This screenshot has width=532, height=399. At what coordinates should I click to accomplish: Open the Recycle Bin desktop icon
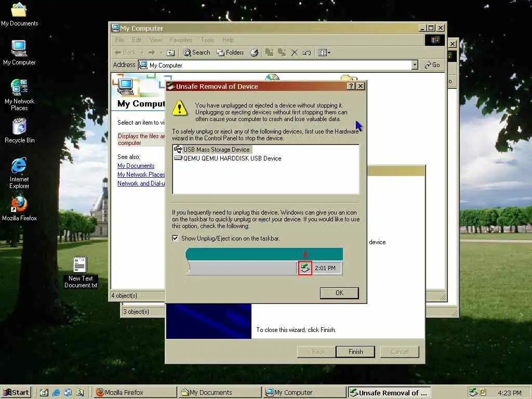point(19,130)
